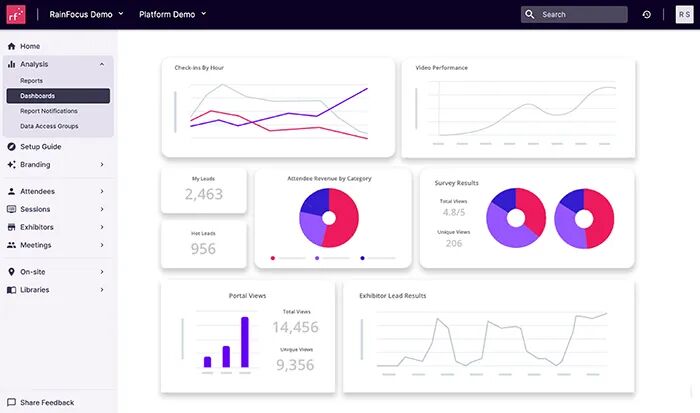Click the tallest bar in Portal Views
700x413 pixels.
pyautogui.click(x=245, y=342)
